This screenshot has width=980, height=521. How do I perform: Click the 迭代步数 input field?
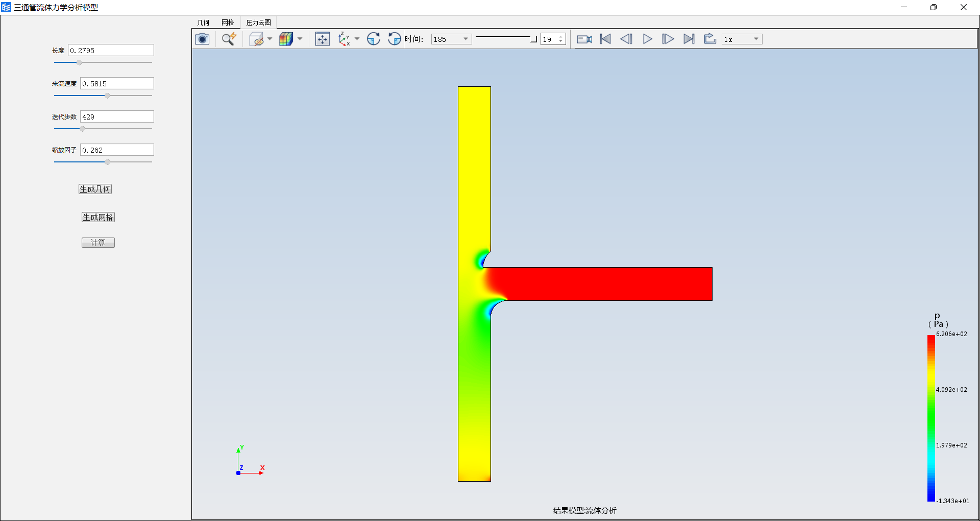coord(117,116)
